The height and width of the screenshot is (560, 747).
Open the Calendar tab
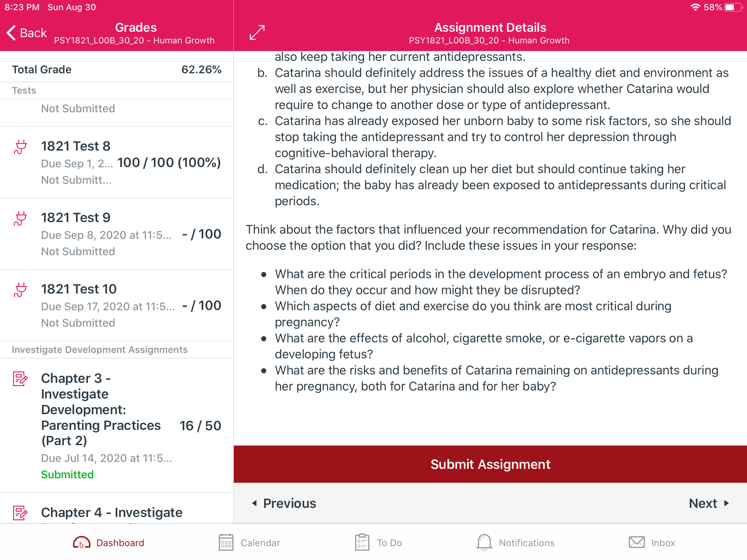(x=249, y=542)
